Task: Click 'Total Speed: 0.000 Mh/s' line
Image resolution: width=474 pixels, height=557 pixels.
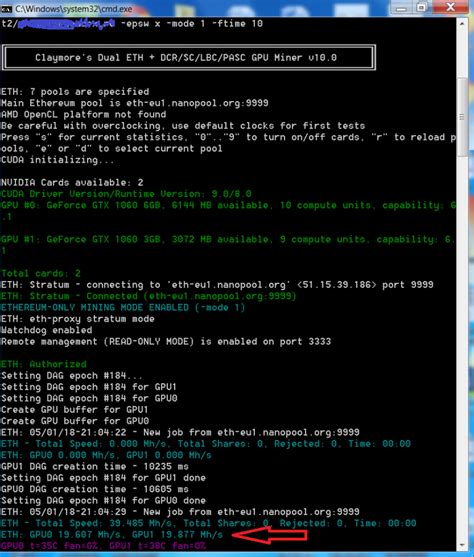Action: (206, 444)
